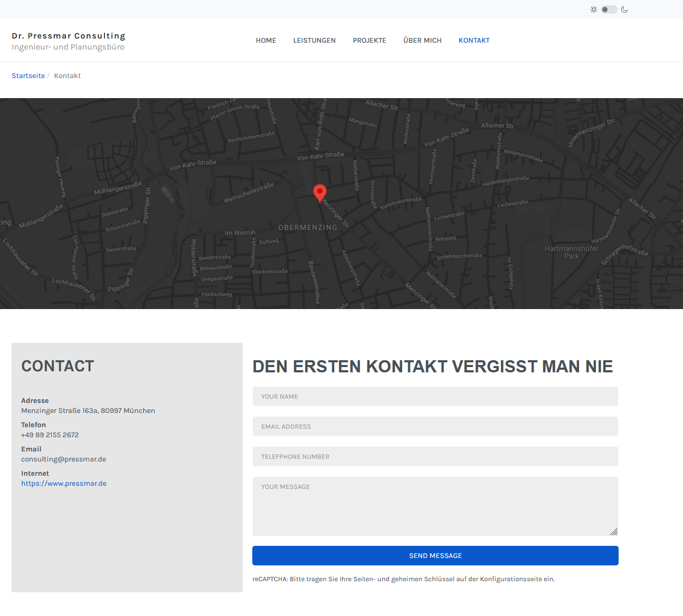Select the Telephone Number input
The height and width of the screenshot is (616, 683).
[x=435, y=457]
